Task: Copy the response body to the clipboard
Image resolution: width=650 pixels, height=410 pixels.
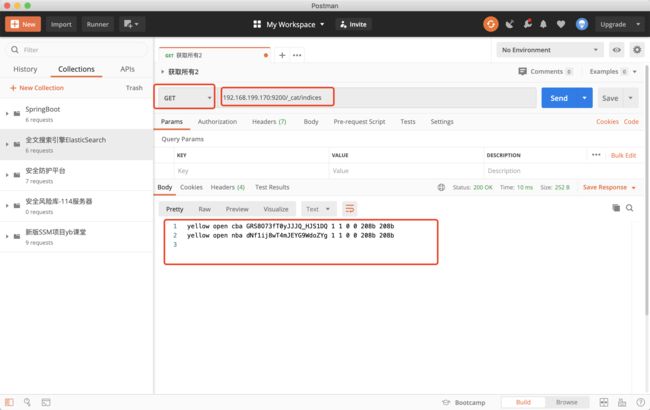Action: coord(616,208)
